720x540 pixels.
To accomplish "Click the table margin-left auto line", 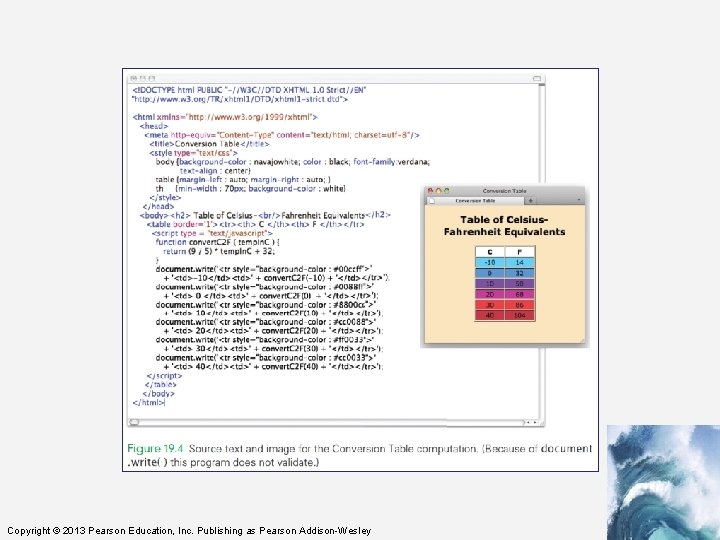I will pyautogui.click(x=243, y=180).
